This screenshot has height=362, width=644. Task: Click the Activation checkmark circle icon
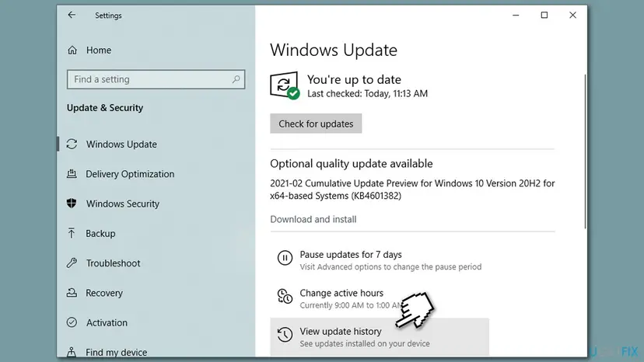point(72,322)
